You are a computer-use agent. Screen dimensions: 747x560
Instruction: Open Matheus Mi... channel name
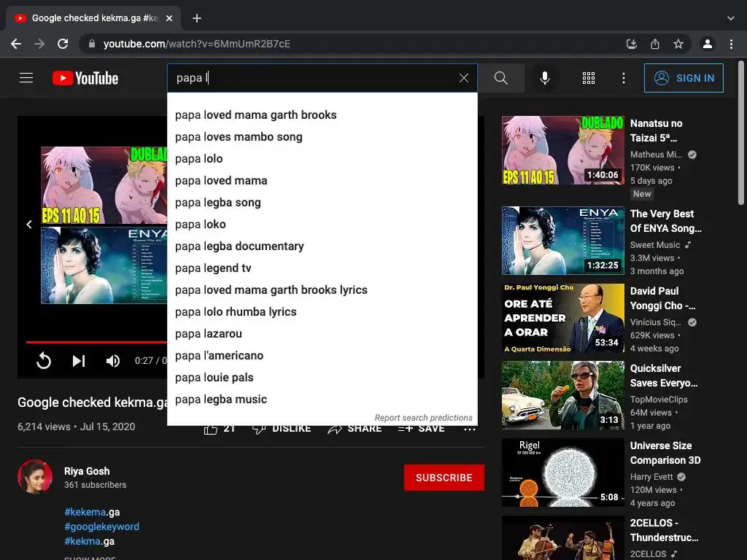point(656,155)
